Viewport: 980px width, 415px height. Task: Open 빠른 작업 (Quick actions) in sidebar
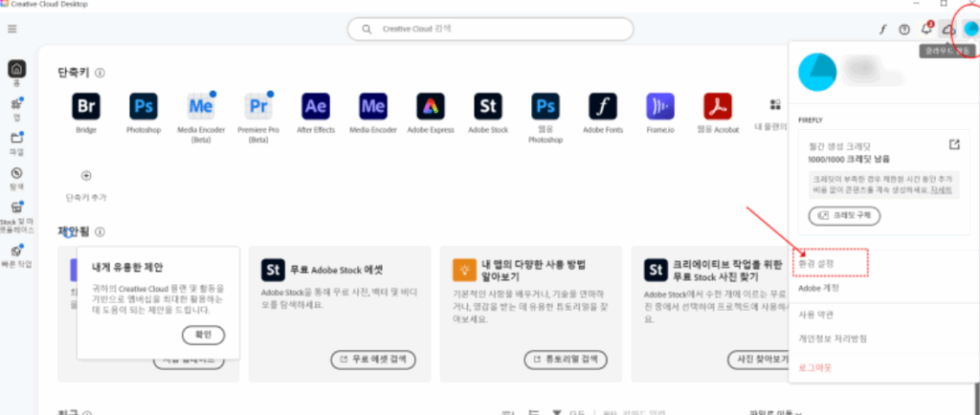tap(17, 251)
